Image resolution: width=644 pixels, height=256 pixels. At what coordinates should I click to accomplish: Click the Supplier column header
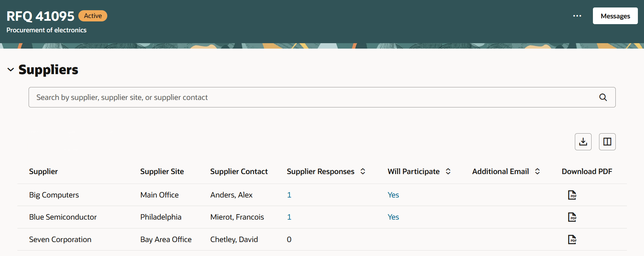coord(43,171)
